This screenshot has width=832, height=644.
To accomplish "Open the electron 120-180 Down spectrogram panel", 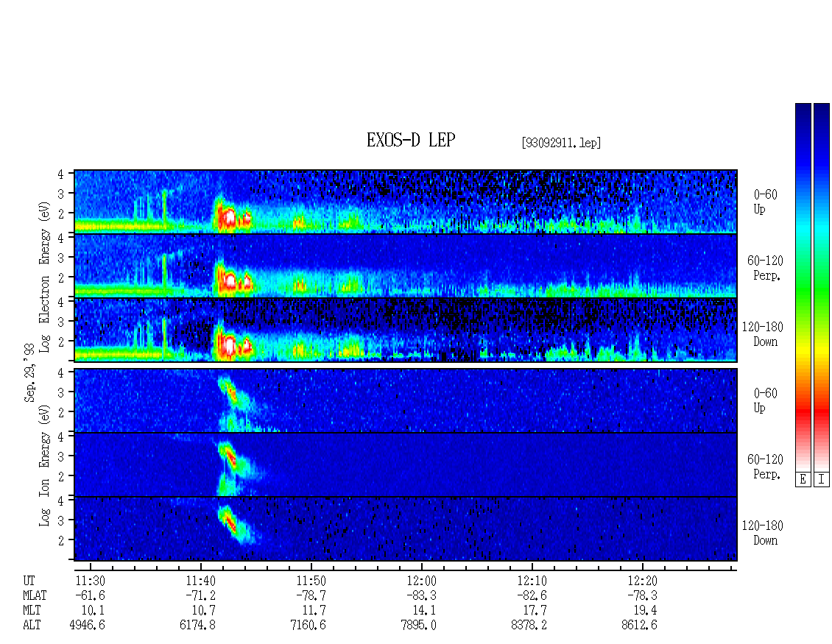I will pos(406,330).
